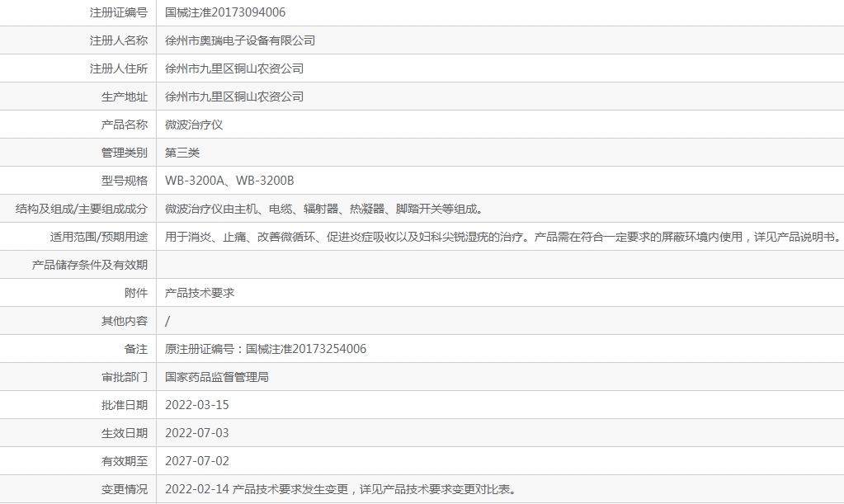Select the 生产地址 label

pyautogui.click(x=125, y=97)
